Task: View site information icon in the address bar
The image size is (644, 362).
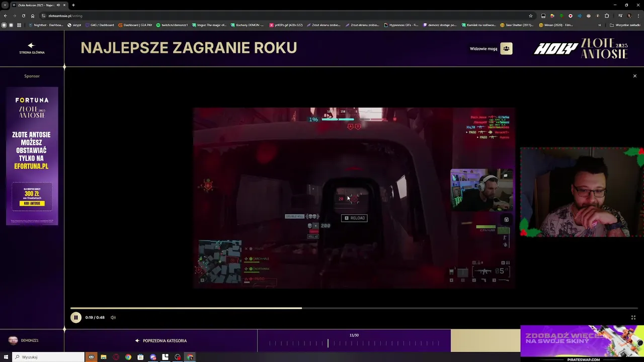Action: click(x=44, y=16)
